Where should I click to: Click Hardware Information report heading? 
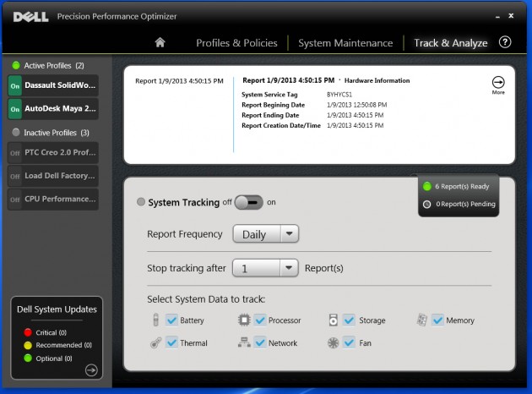(377, 80)
